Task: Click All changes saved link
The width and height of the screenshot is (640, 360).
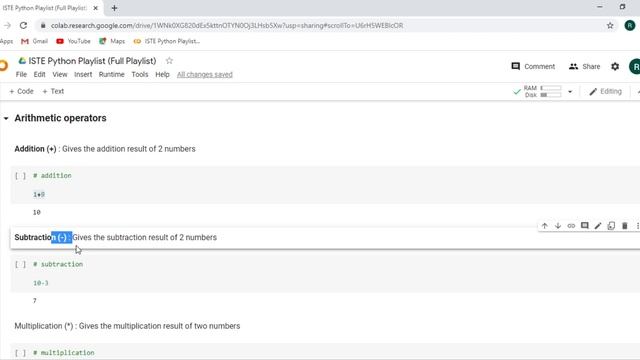Action: (204, 74)
